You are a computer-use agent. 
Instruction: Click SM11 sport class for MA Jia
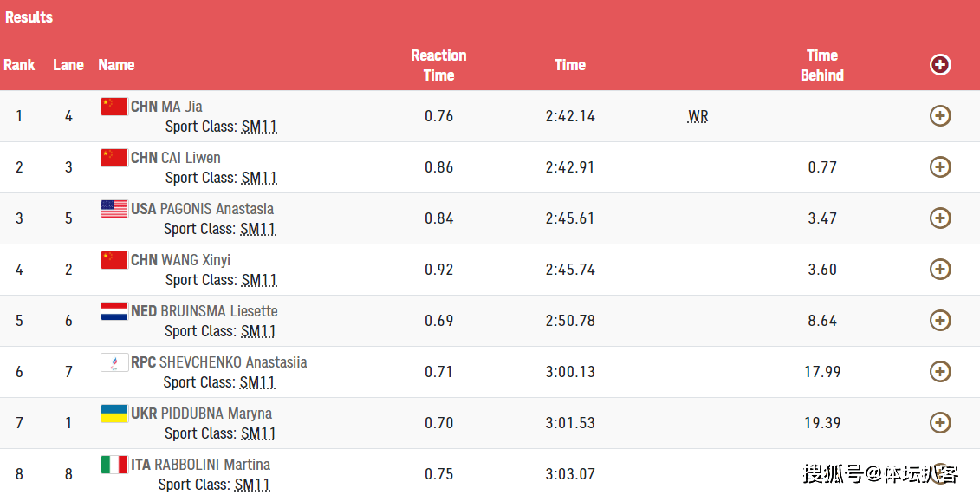pos(259,127)
